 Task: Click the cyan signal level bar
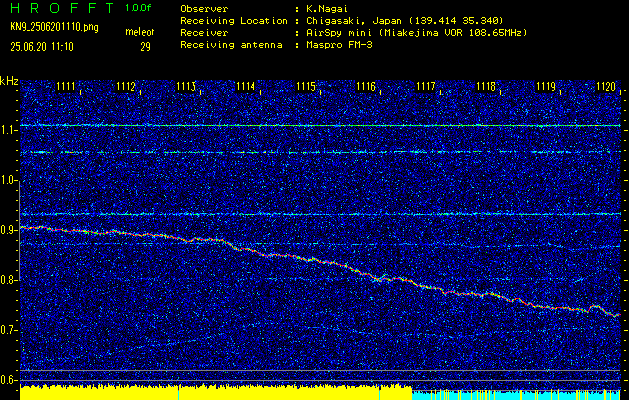516,394
